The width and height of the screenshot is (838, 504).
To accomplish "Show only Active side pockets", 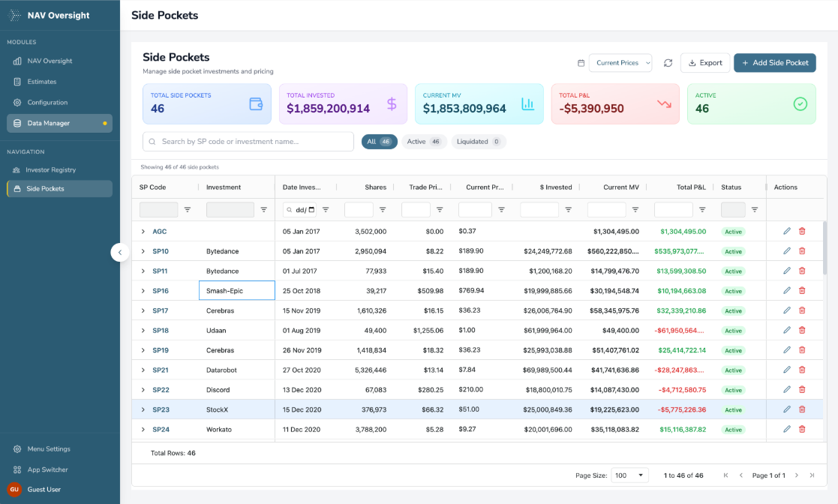I will pos(424,142).
